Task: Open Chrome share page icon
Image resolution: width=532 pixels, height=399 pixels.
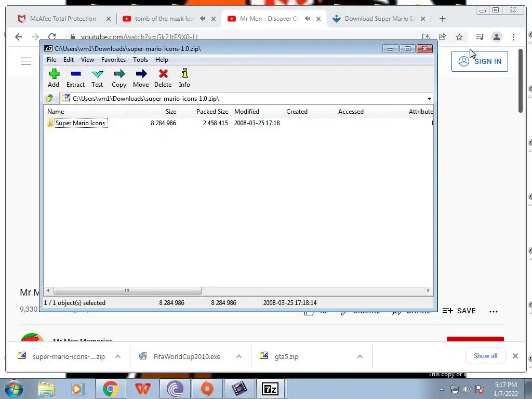Action: click(443, 37)
